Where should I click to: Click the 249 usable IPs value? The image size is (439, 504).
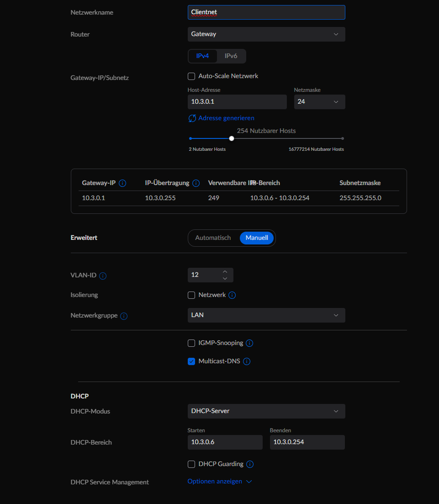click(214, 198)
